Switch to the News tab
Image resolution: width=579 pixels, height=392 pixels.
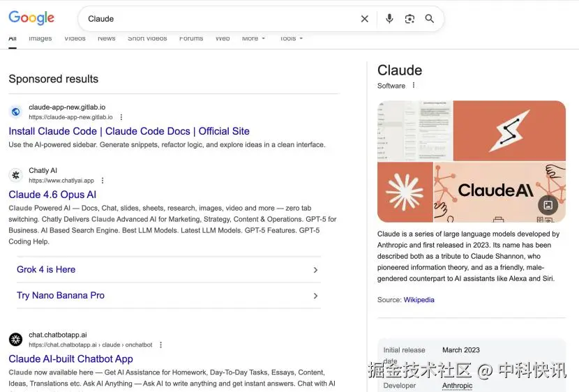pyautogui.click(x=106, y=38)
